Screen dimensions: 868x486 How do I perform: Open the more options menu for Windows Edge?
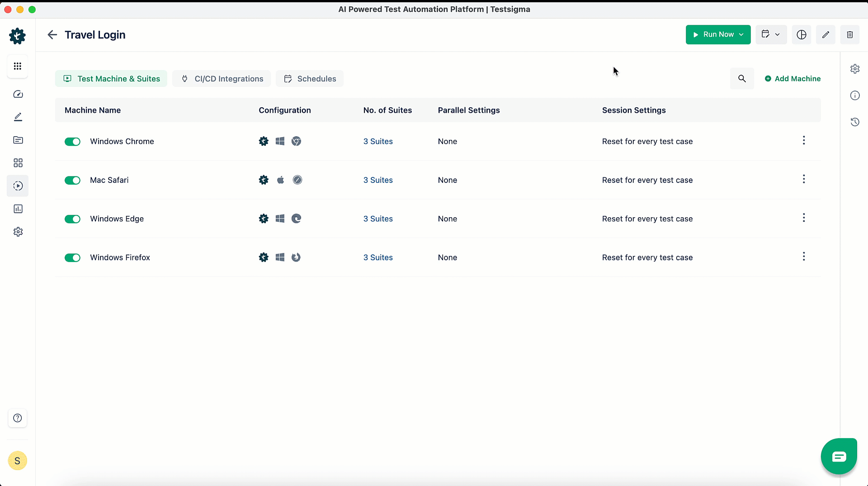pos(803,218)
